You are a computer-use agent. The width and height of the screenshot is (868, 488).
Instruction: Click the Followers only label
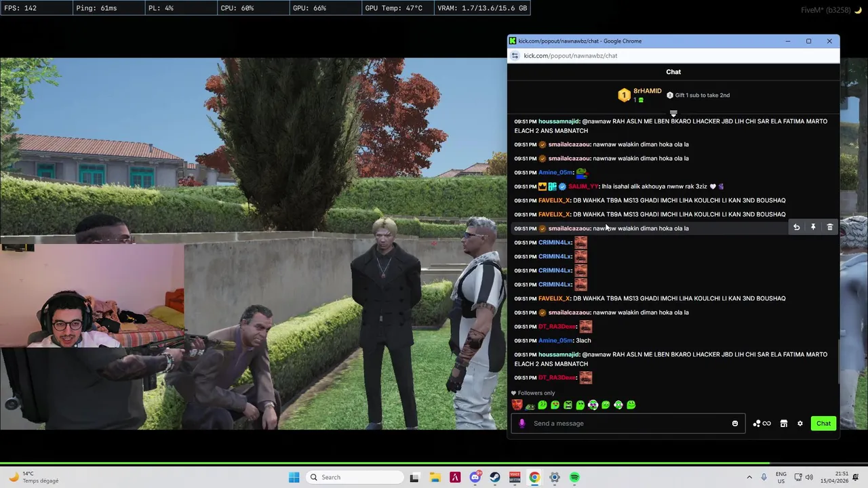536,393
